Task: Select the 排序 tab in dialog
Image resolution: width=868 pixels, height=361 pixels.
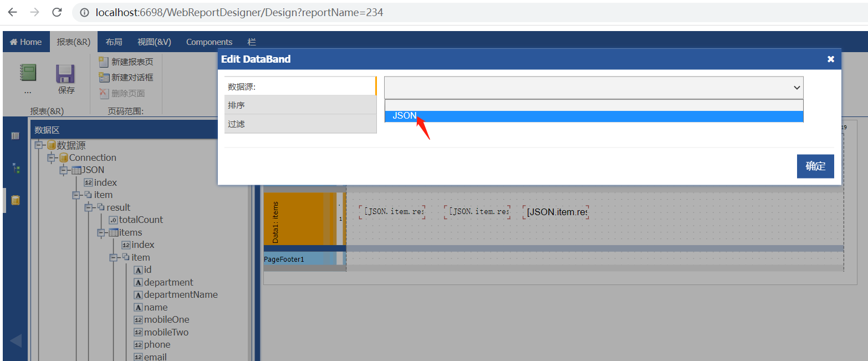Action: (x=300, y=105)
